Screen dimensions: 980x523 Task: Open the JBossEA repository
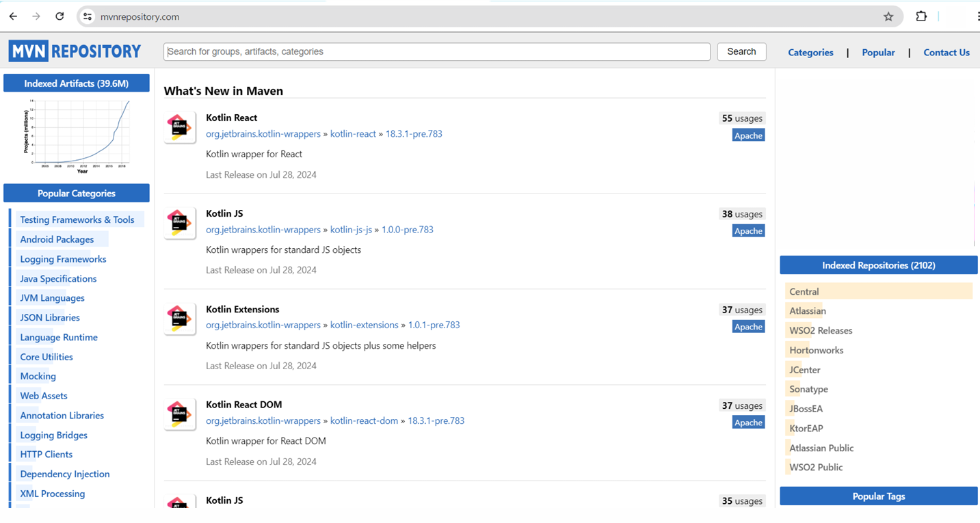pyautogui.click(x=806, y=409)
